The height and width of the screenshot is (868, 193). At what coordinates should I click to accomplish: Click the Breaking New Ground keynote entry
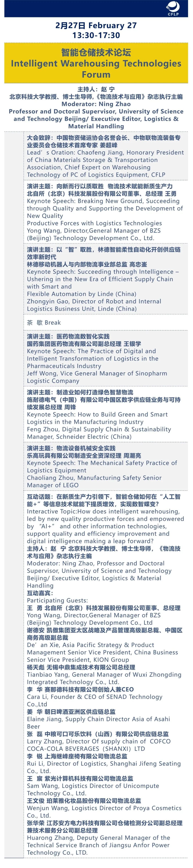pos(106,212)
